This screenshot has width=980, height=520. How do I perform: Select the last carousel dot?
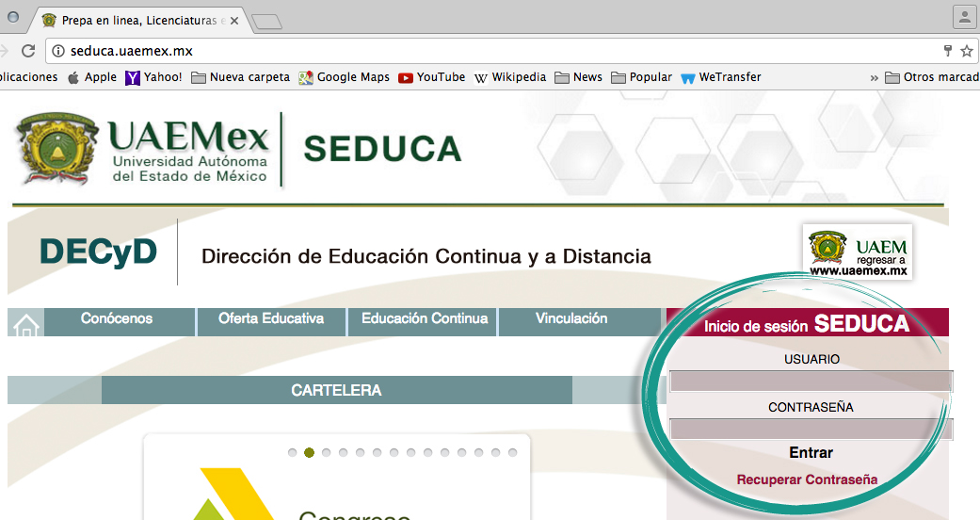coord(512,452)
